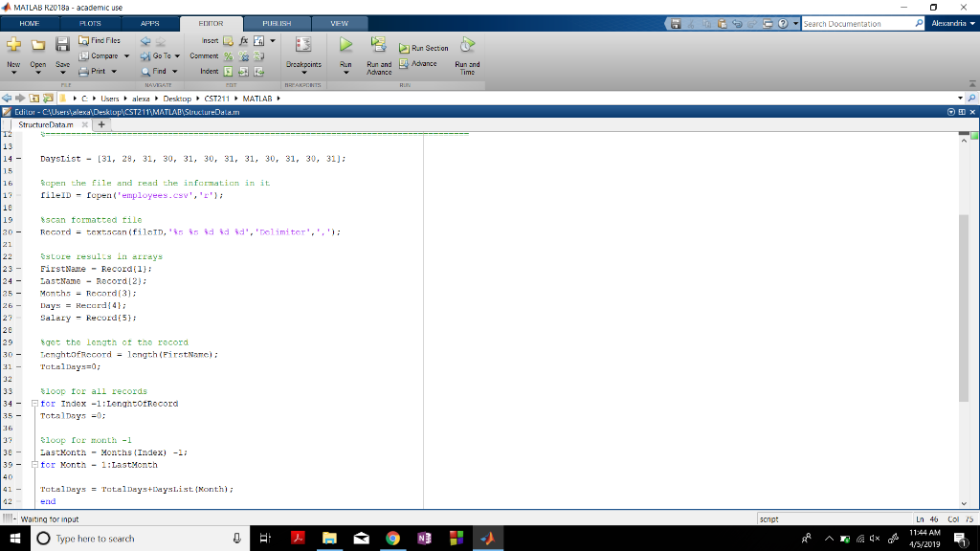Open the address bar history dropdown
Image resolution: width=980 pixels, height=551 pixels.
pos(960,99)
